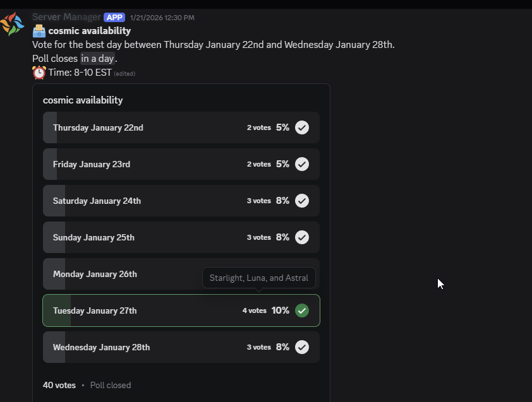Viewport: 532px width, 402px height.
Task: Click the green checkmark on Tuesday January 27th
Action: pyautogui.click(x=302, y=310)
